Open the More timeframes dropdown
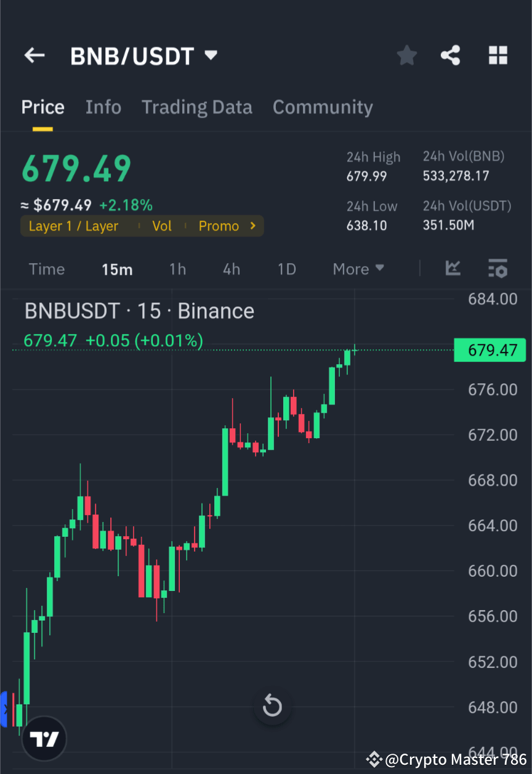 (358, 269)
